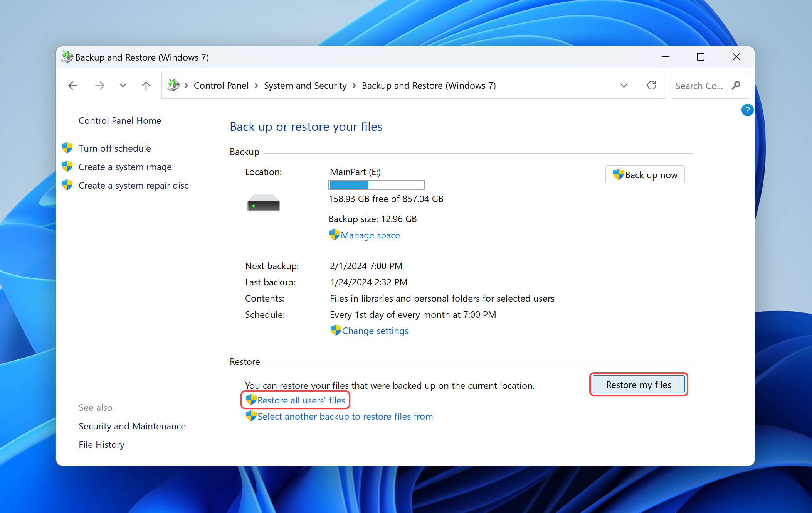The height and width of the screenshot is (513, 812).
Task: Click the Back navigation arrow
Action: point(73,86)
